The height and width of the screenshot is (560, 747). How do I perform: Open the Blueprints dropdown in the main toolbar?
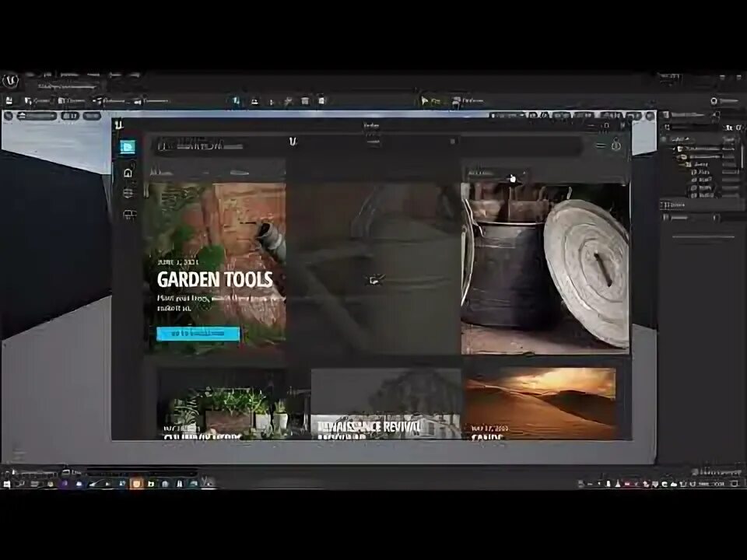(110, 101)
